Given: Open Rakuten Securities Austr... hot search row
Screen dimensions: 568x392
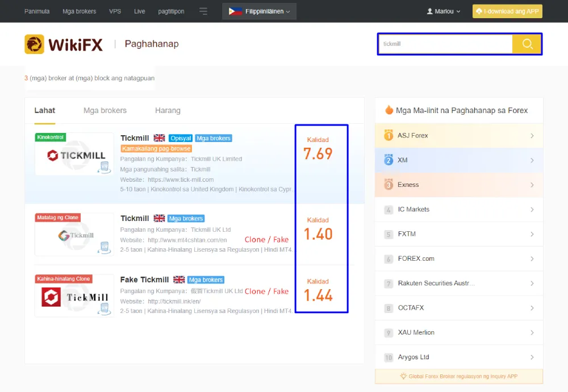Looking at the screenshot, I should tap(459, 283).
